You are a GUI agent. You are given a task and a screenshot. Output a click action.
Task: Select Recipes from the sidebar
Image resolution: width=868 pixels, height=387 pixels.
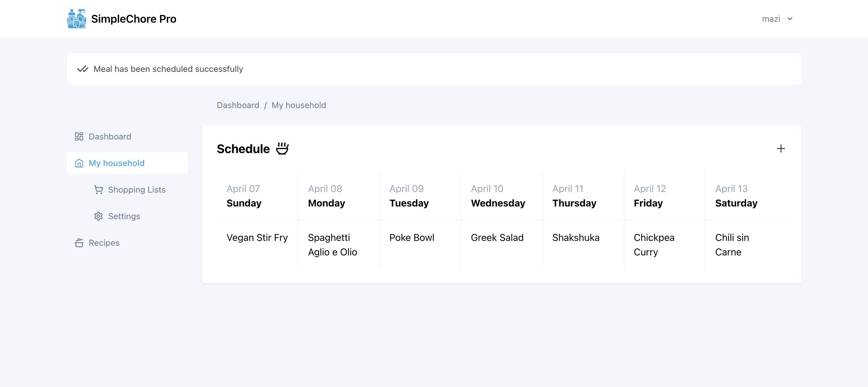104,243
